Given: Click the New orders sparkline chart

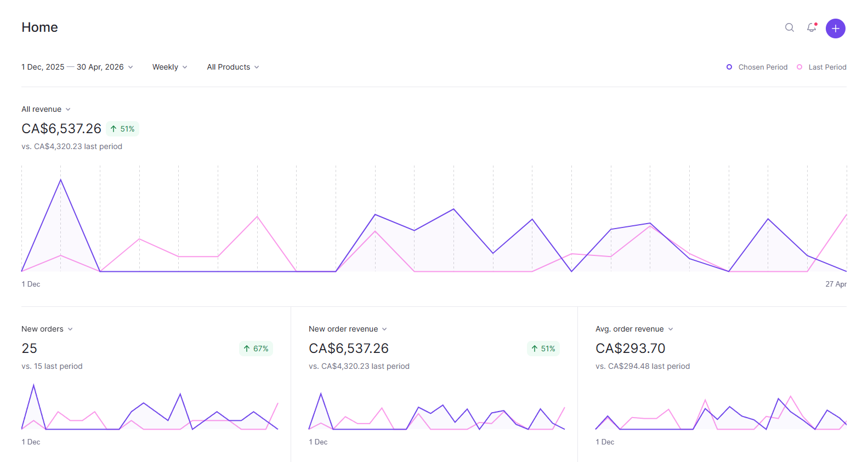Looking at the screenshot, I should [150, 408].
